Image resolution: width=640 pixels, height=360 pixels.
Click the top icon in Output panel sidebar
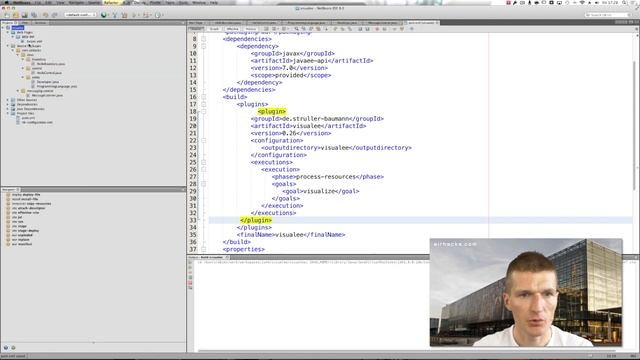click(190, 262)
